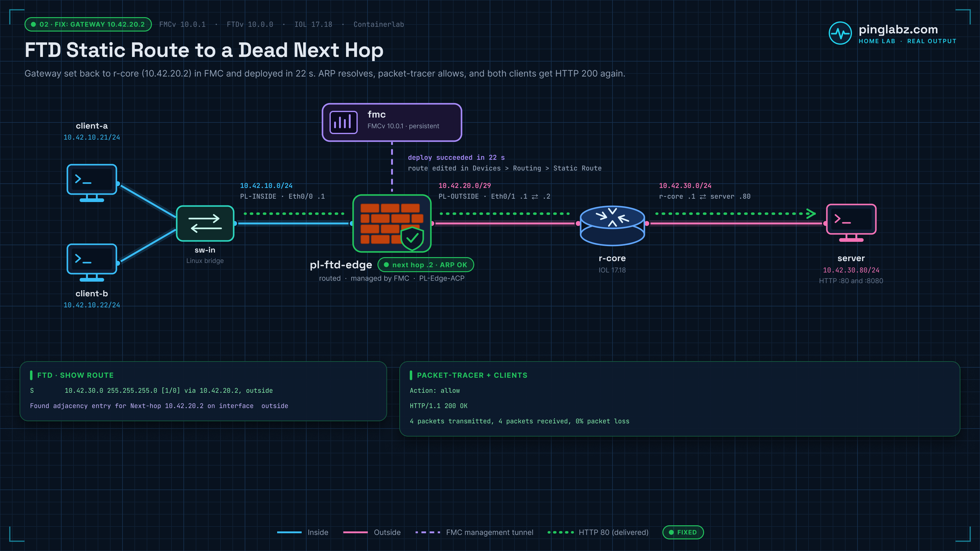This screenshot has width=980, height=551.
Task: Select the r-core router icon
Action: point(612,225)
